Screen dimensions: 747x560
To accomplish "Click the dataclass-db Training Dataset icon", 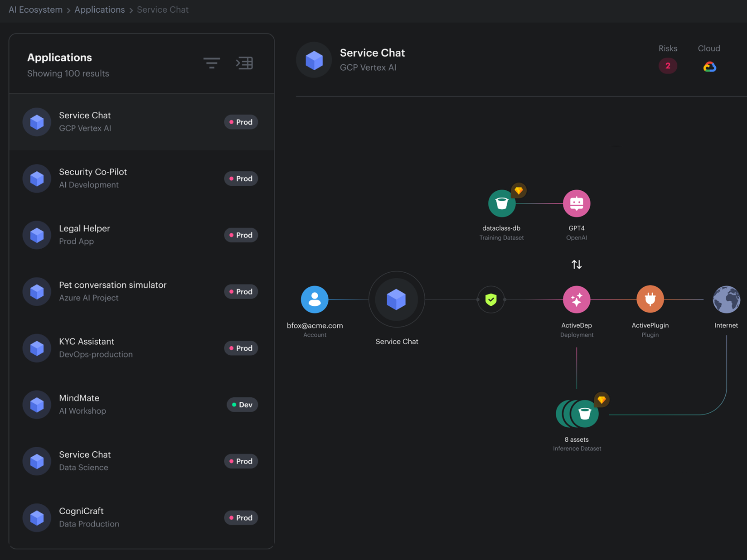I will [501, 203].
